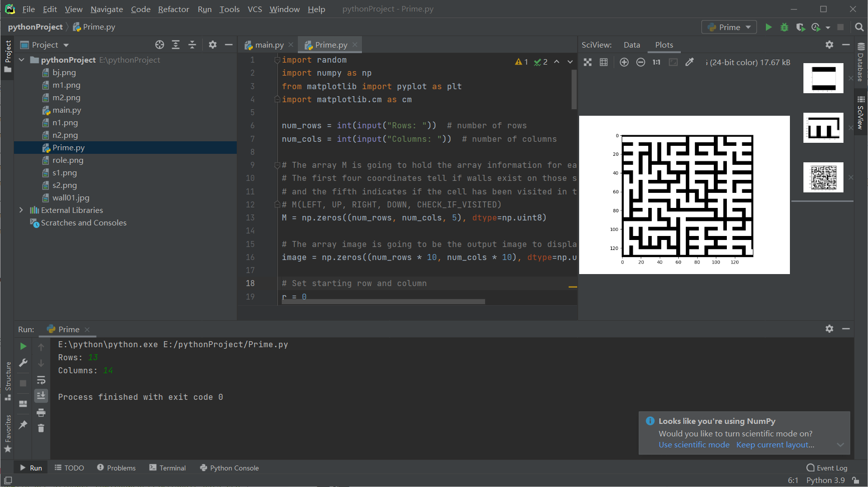Click the locate current file target icon
The image size is (868, 487).
tap(160, 45)
